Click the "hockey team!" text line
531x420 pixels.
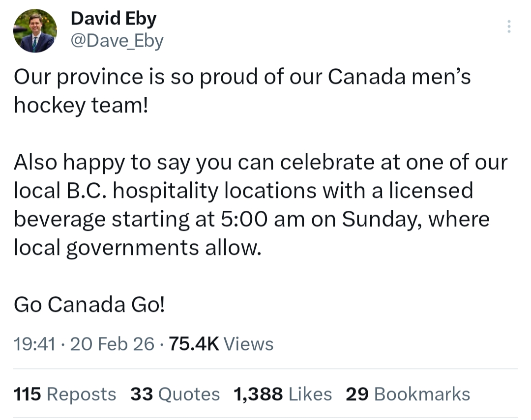pyautogui.click(x=81, y=105)
